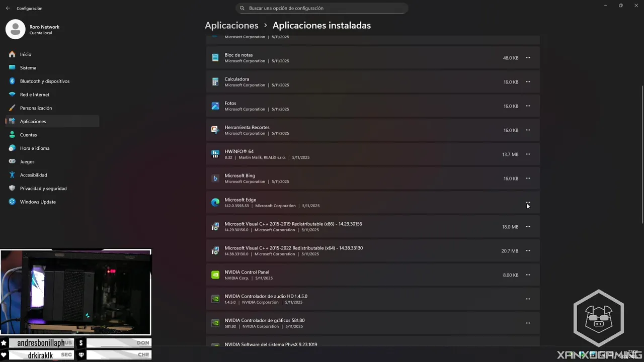Open more options for HWiNFO 64
Screen dimensions: 644x362
pos(528,154)
